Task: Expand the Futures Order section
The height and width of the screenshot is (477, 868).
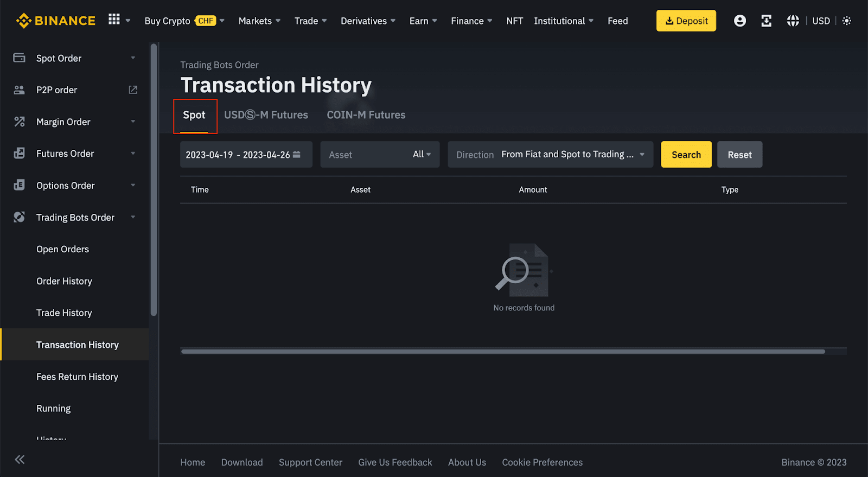Action: tap(133, 153)
